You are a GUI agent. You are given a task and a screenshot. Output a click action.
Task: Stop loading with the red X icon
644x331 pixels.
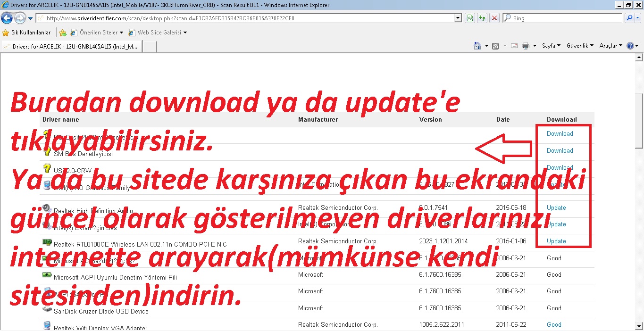pos(494,18)
